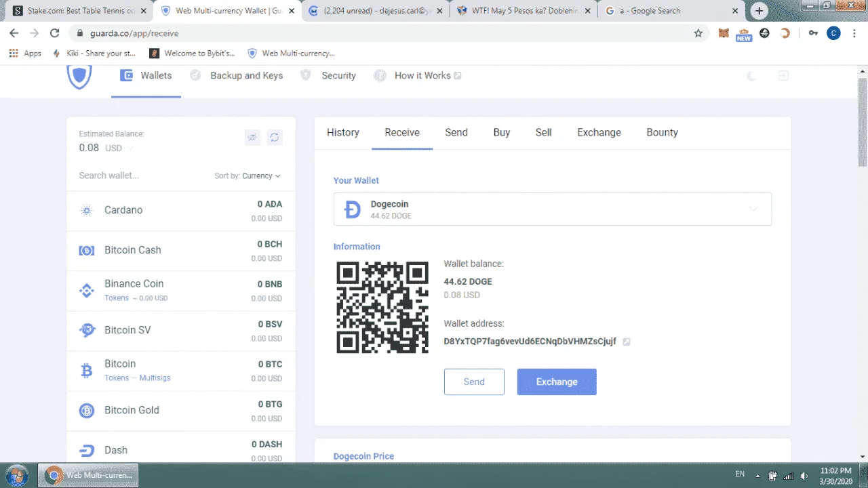Open Welcome to Bybit's bookmark

pos(193,54)
